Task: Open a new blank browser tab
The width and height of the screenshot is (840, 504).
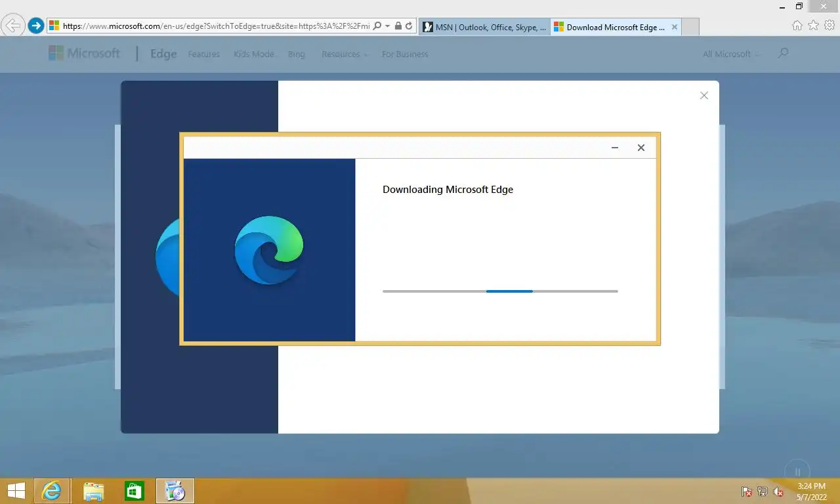Action: 690,27
